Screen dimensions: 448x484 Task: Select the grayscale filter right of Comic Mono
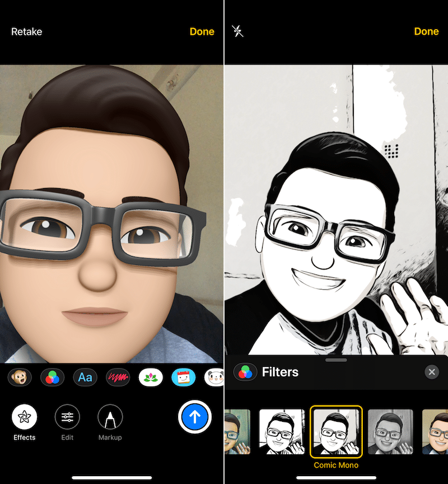tap(390, 431)
